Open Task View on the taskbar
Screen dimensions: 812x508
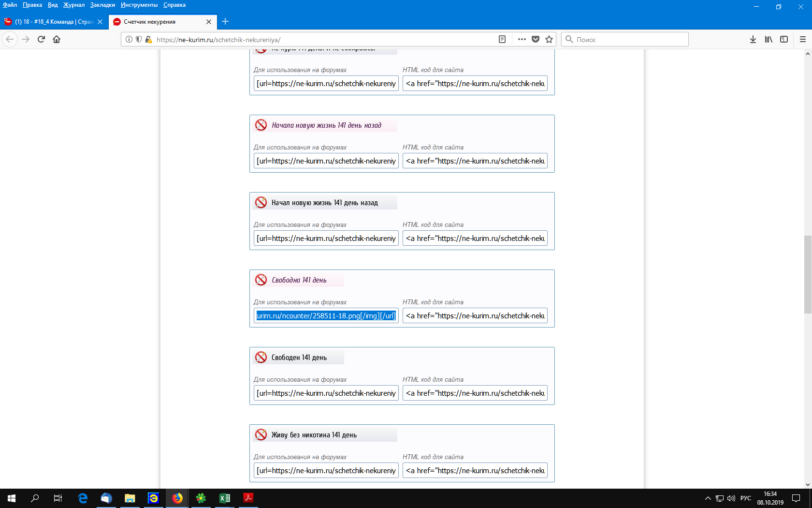[x=58, y=498]
